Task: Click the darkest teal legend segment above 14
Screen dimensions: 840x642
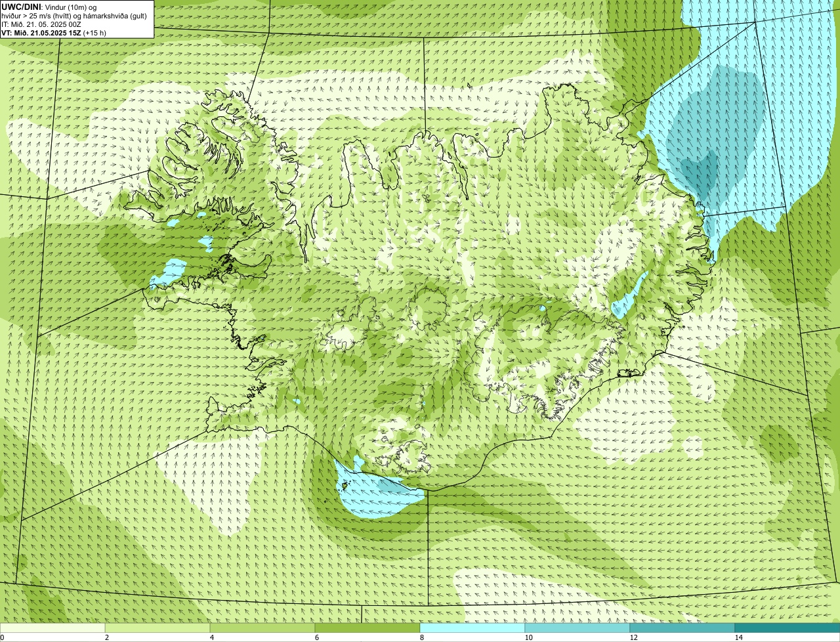Action: pos(787,628)
